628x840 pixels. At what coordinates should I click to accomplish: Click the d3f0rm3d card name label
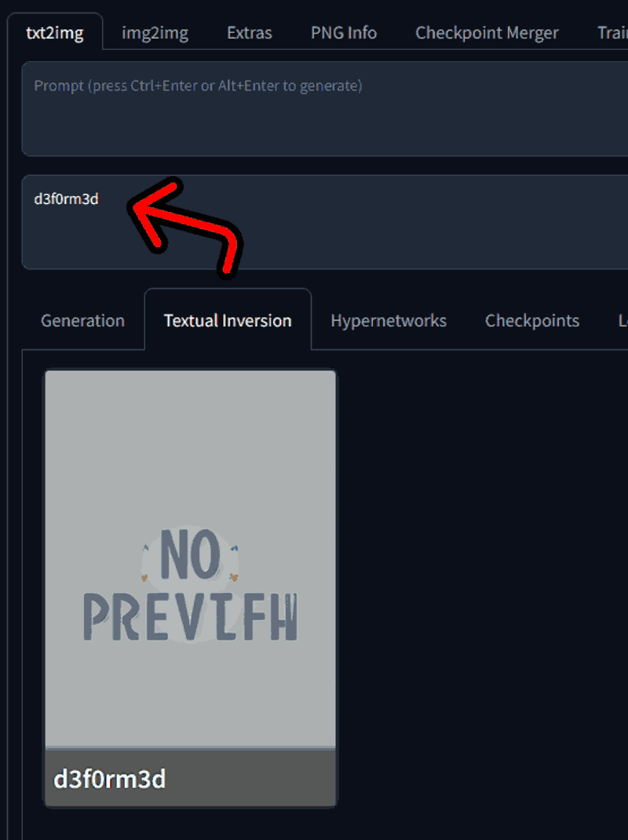click(x=110, y=779)
